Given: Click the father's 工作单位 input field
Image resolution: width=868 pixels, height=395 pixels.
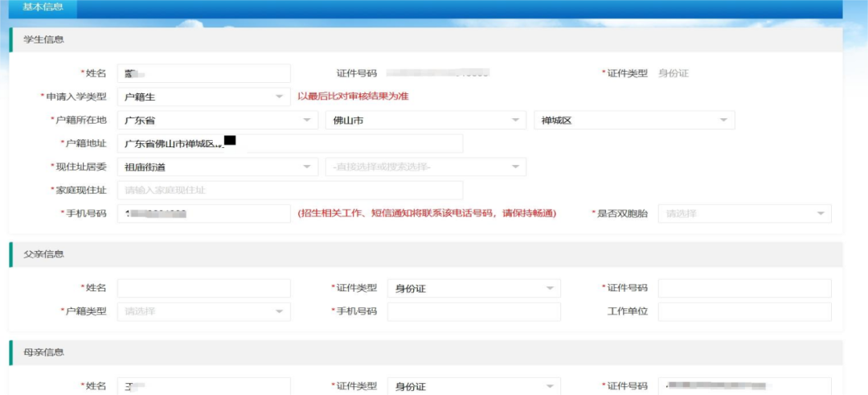Looking at the screenshot, I should (x=744, y=311).
